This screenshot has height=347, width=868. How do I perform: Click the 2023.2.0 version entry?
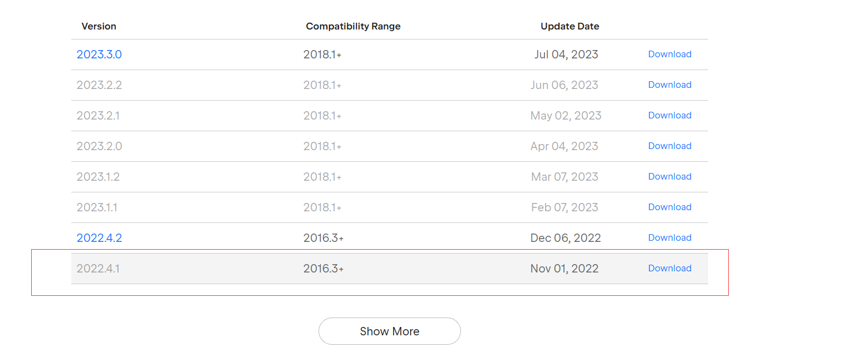99,146
